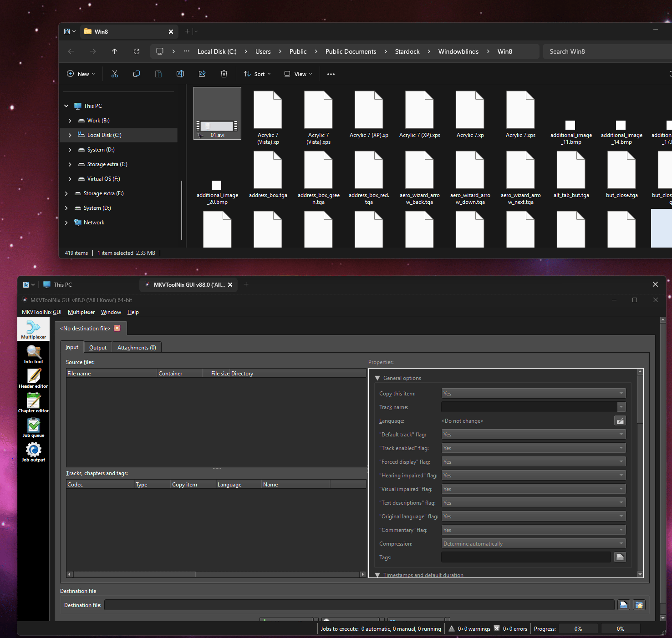Collapse the General options section

point(377,378)
